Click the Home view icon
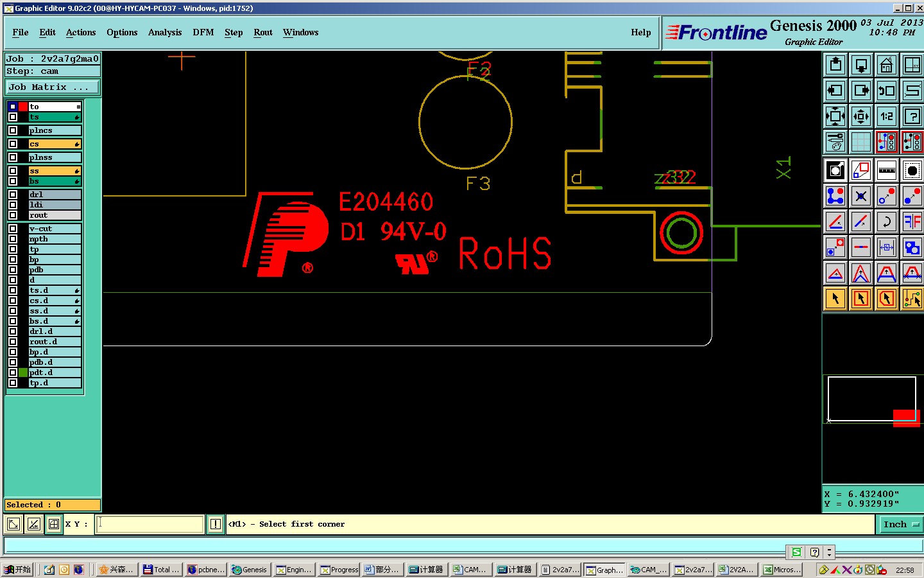The height and width of the screenshot is (578, 924). [887, 65]
